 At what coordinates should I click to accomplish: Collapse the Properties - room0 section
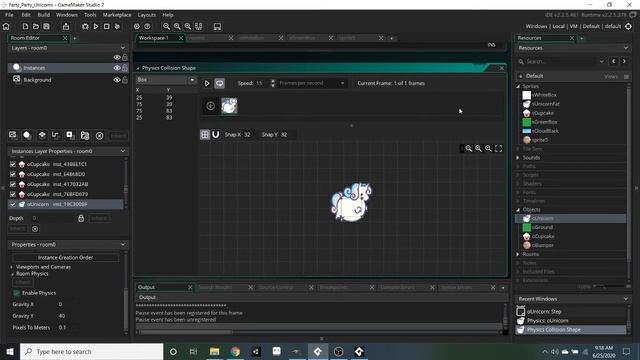[123, 244]
